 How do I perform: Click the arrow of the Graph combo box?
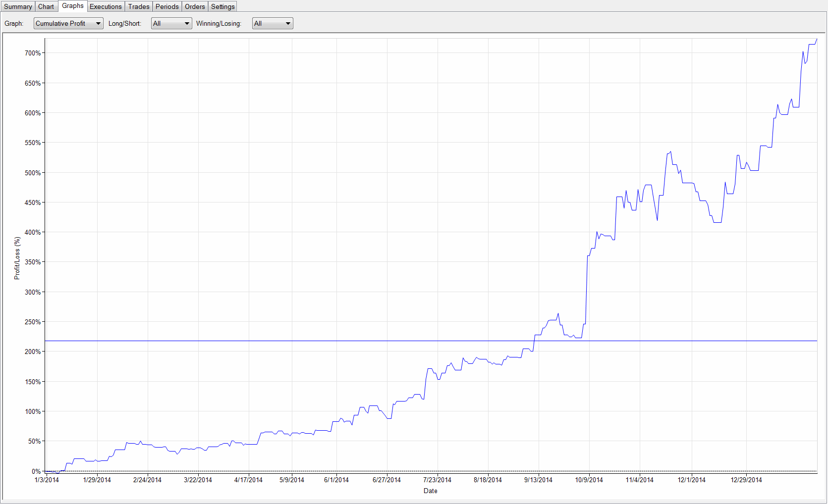[98, 23]
